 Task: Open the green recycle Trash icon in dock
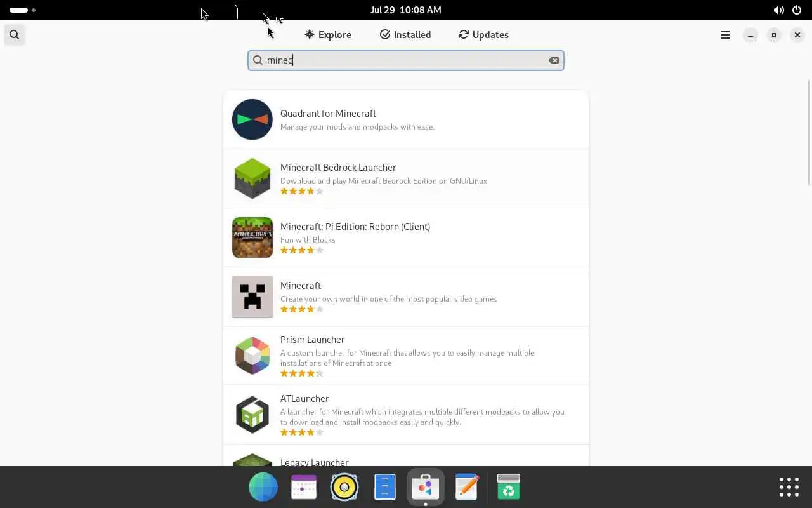click(x=508, y=487)
